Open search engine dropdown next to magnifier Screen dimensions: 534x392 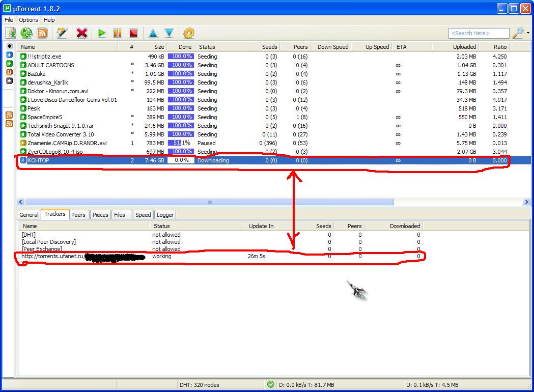tap(528, 33)
